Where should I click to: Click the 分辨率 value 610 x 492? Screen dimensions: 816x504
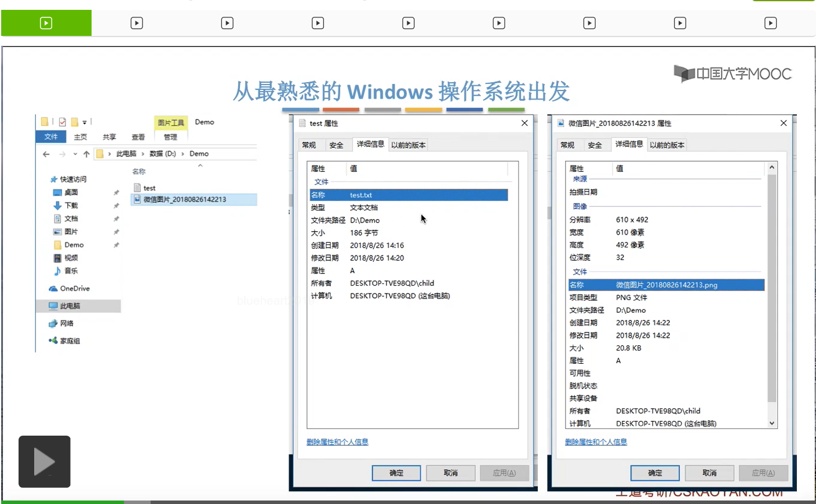click(x=632, y=220)
